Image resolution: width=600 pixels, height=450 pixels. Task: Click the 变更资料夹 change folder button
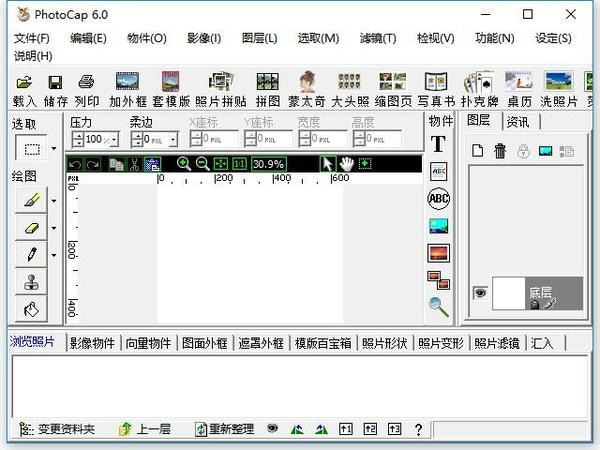tap(57, 429)
